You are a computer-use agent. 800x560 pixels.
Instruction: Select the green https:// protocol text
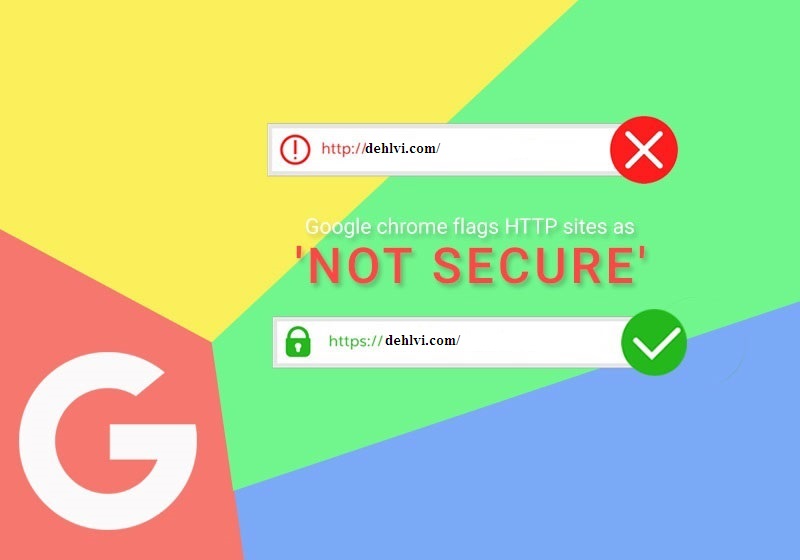pos(356,341)
